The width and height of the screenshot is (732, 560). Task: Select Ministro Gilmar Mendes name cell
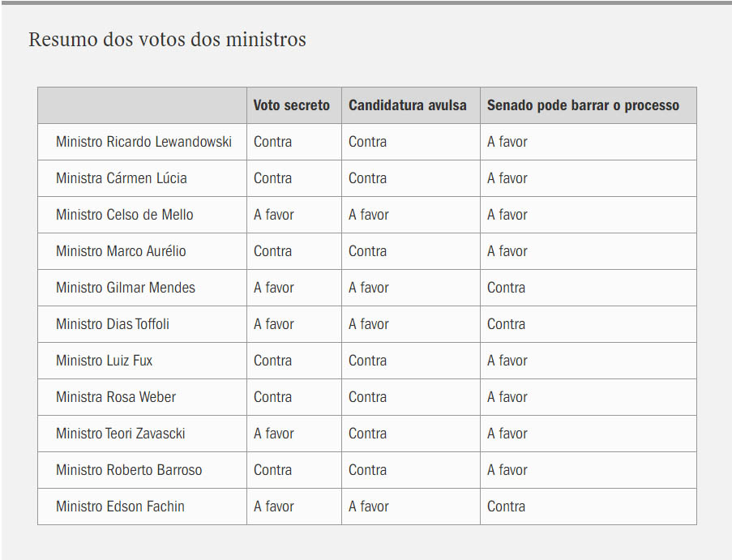coord(143,288)
